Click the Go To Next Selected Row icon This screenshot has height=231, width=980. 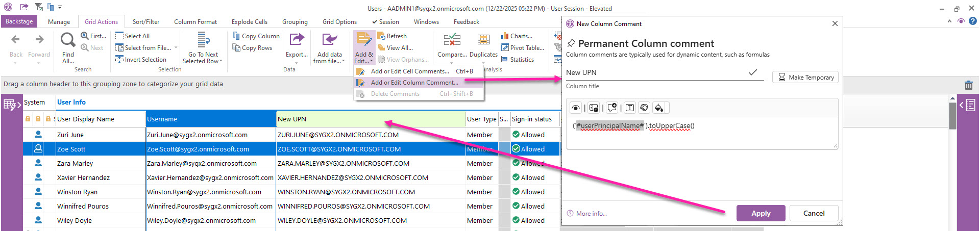pyautogui.click(x=203, y=40)
